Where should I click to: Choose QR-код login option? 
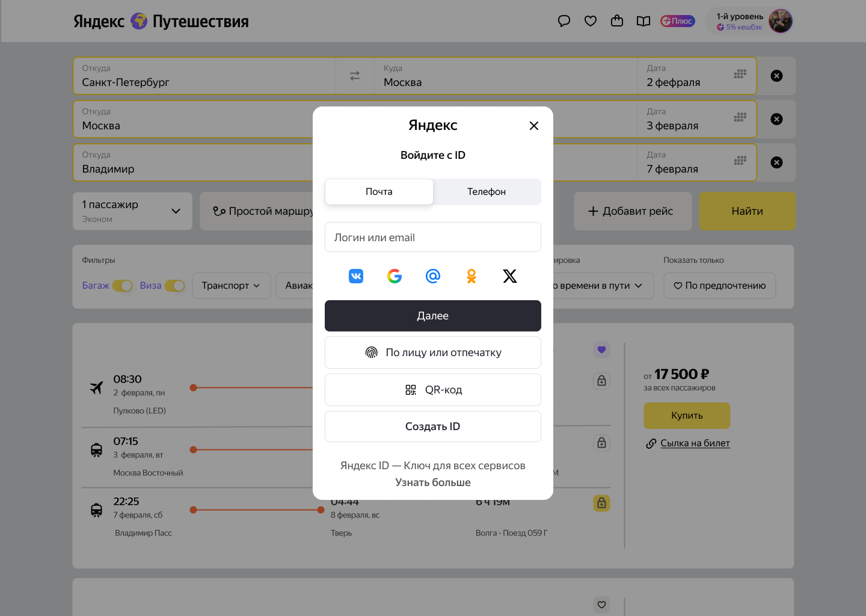(433, 390)
